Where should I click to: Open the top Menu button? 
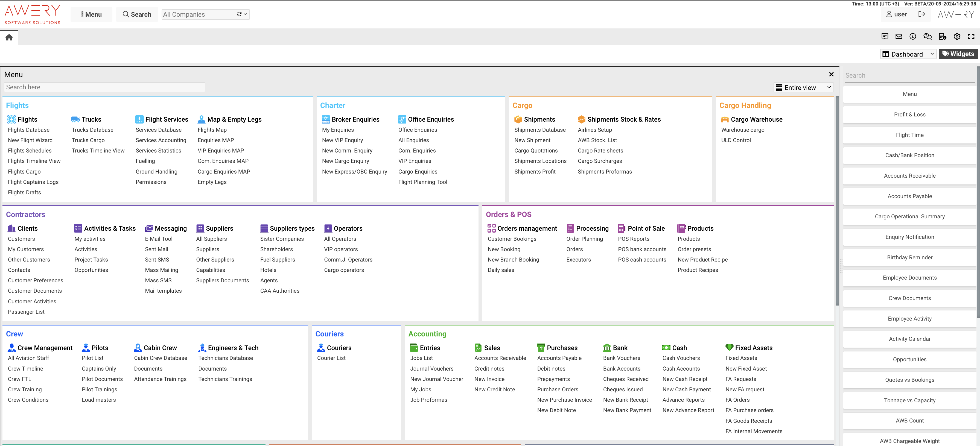coord(91,14)
